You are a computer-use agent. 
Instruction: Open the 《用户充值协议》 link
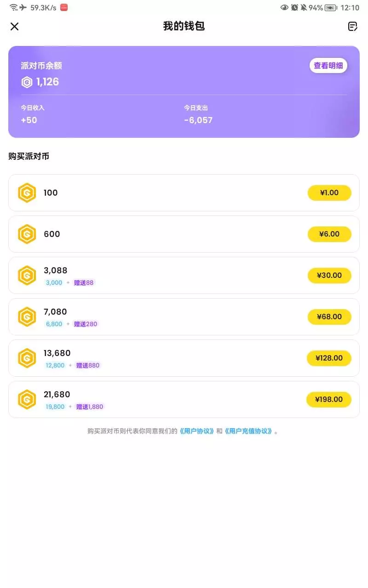(x=249, y=431)
